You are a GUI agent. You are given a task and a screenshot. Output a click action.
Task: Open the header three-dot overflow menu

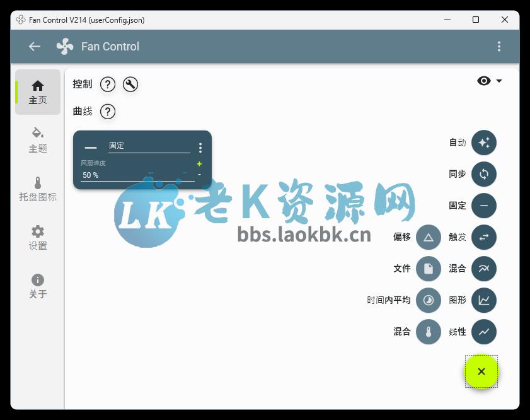coord(499,46)
